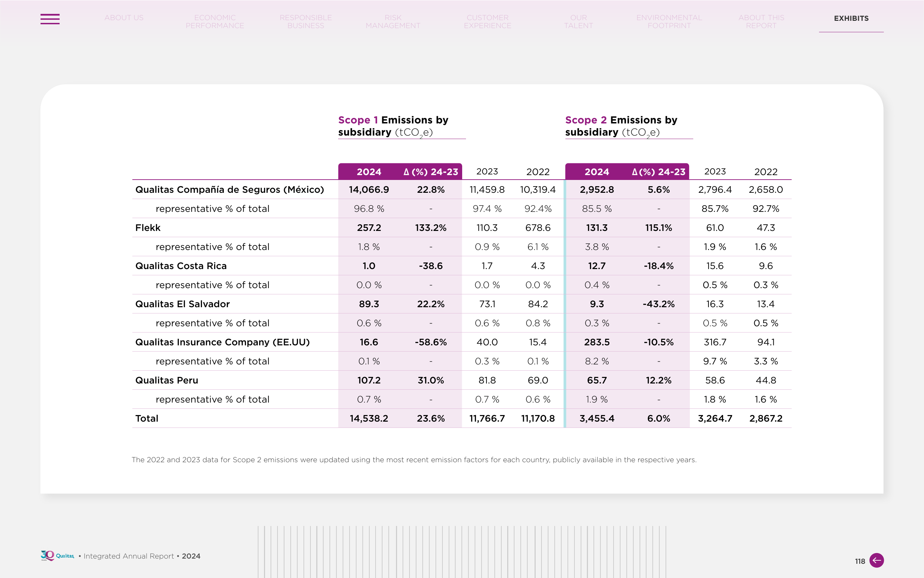The image size is (924, 578).
Task: Click the 96.8 % representative cell
Action: 369,209
